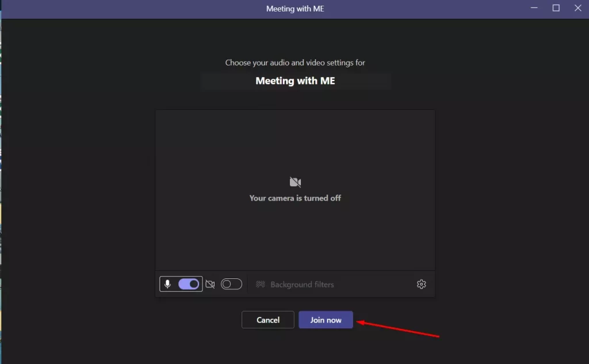Click the window title bar text Meeting with ME
Image resolution: width=589 pixels, height=364 pixels.
(x=295, y=9)
